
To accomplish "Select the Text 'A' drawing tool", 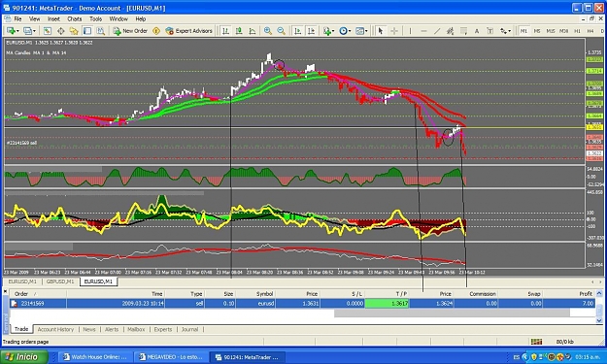I will point(477,31).
